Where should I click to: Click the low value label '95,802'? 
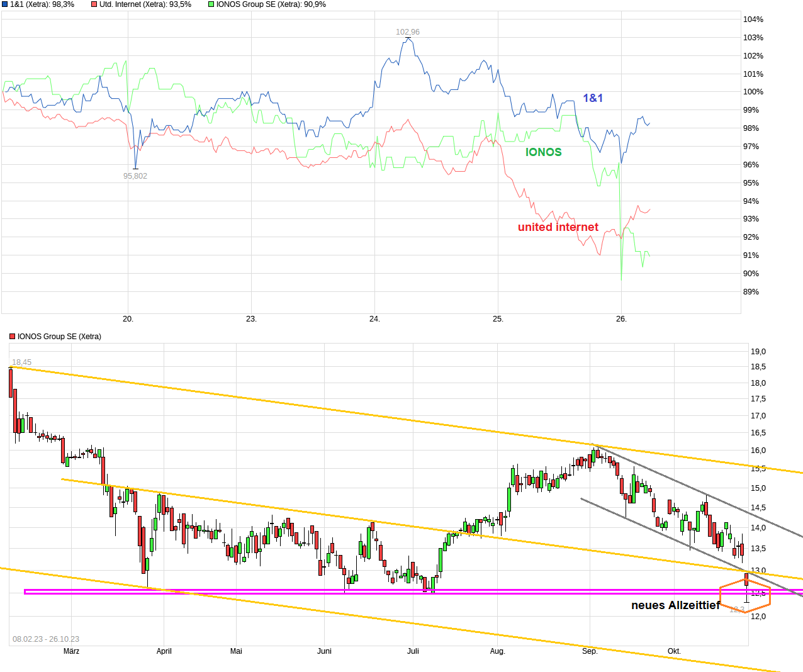click(x=135, y=176)
